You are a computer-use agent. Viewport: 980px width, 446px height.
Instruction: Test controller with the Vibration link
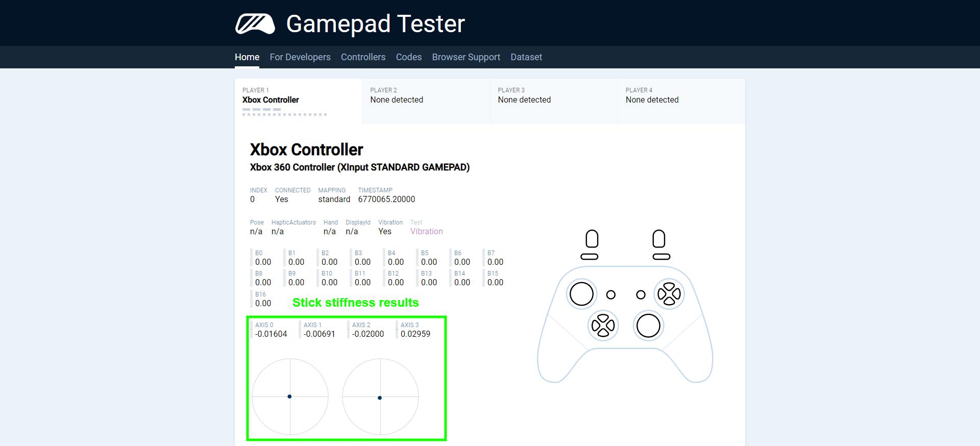click(426, 232)
